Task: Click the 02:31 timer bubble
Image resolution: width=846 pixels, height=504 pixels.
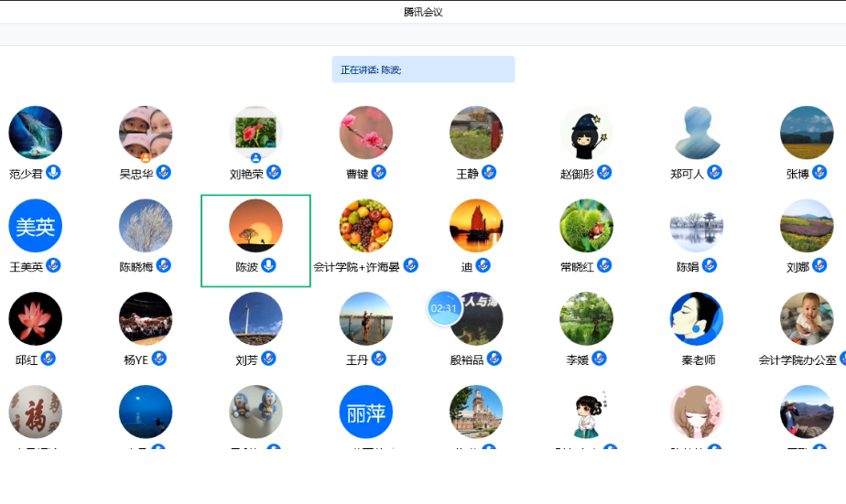Action: tap(444, 308)
